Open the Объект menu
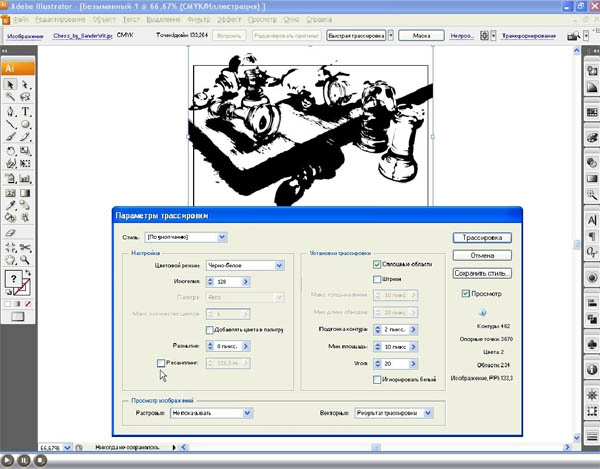600x469 pixels. point(103,20)
